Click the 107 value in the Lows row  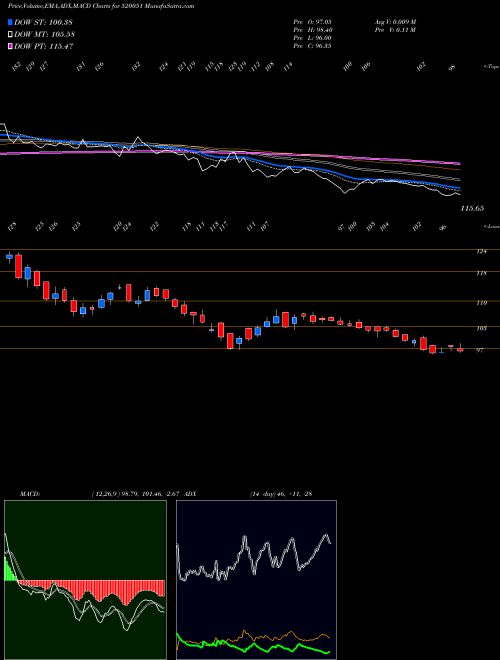click(x=265, y=227)
